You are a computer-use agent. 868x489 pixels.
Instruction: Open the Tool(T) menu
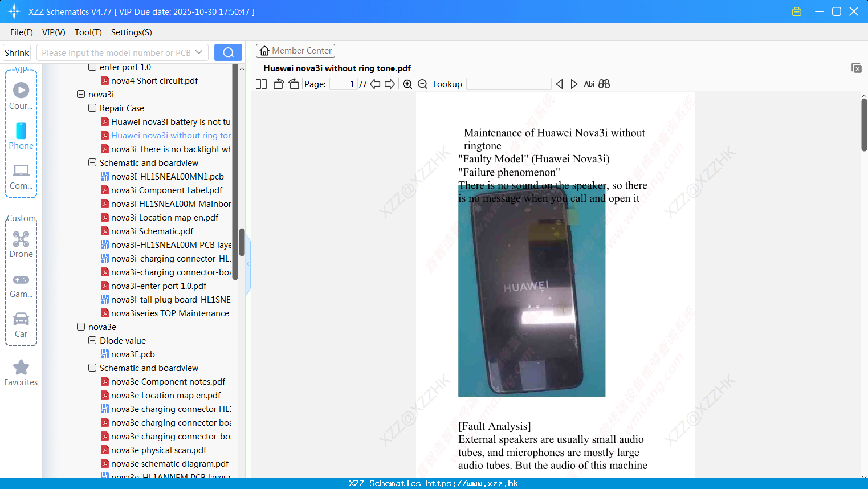click(x=88, y=32)
